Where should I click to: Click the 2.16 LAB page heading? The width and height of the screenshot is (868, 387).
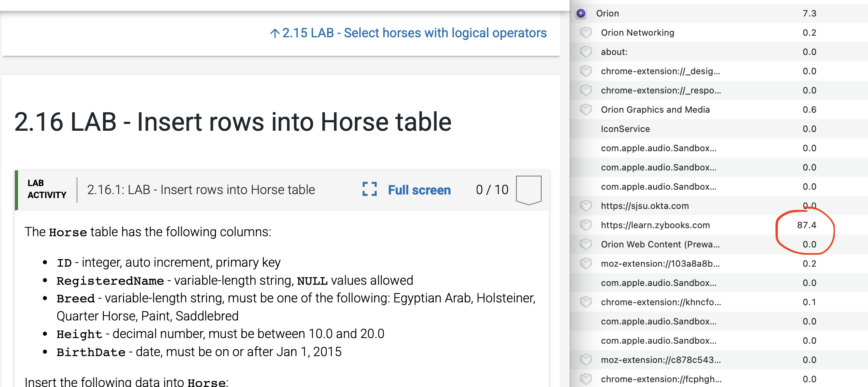[x=233, y=122]
